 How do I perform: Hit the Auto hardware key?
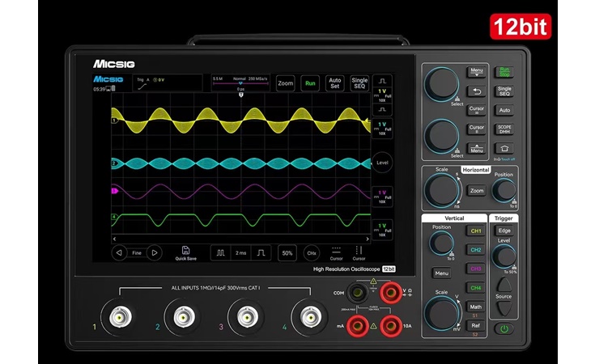pos(504,110)
